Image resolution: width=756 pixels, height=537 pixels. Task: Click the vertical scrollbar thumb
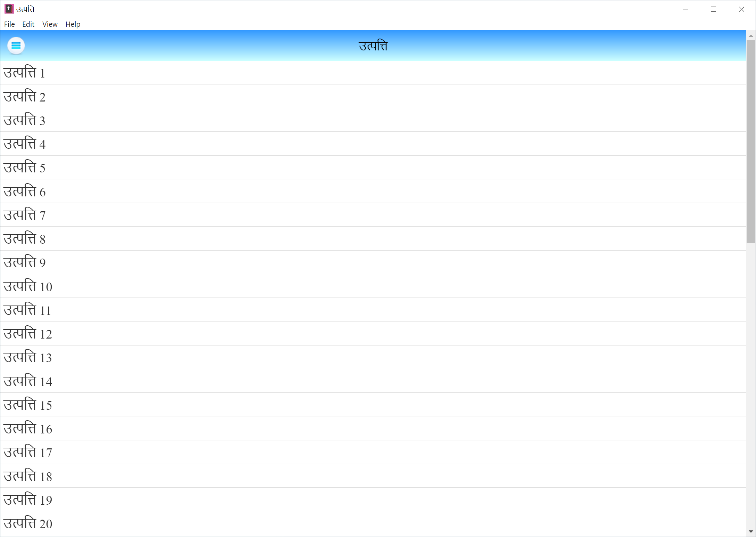[751, 141]
